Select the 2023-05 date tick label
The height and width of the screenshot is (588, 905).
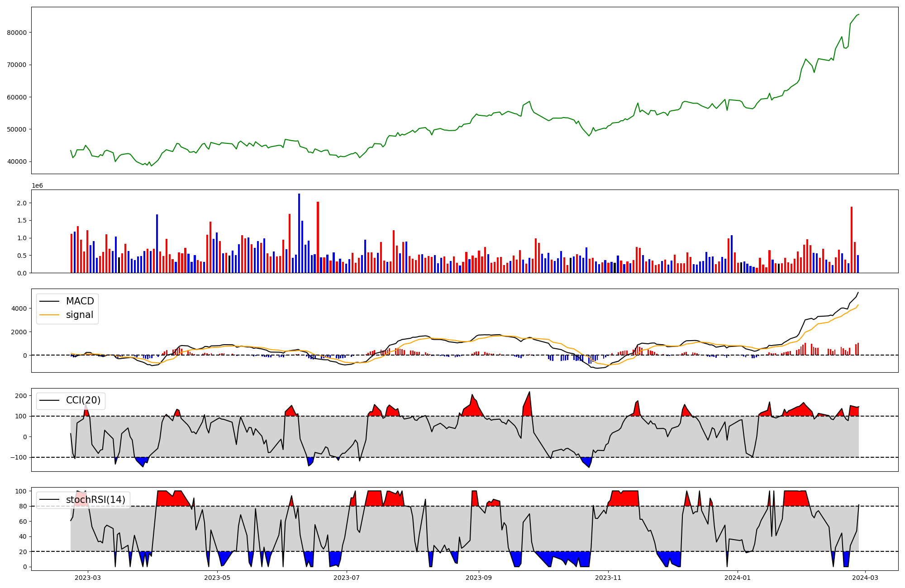[217, 578]
